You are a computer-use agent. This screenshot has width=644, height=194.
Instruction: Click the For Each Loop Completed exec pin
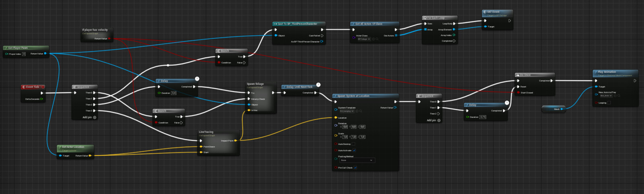coord(454,41)
